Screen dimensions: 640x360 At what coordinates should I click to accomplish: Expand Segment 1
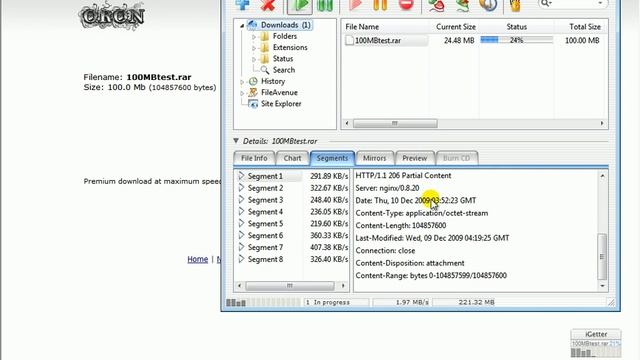click(241, 176)
